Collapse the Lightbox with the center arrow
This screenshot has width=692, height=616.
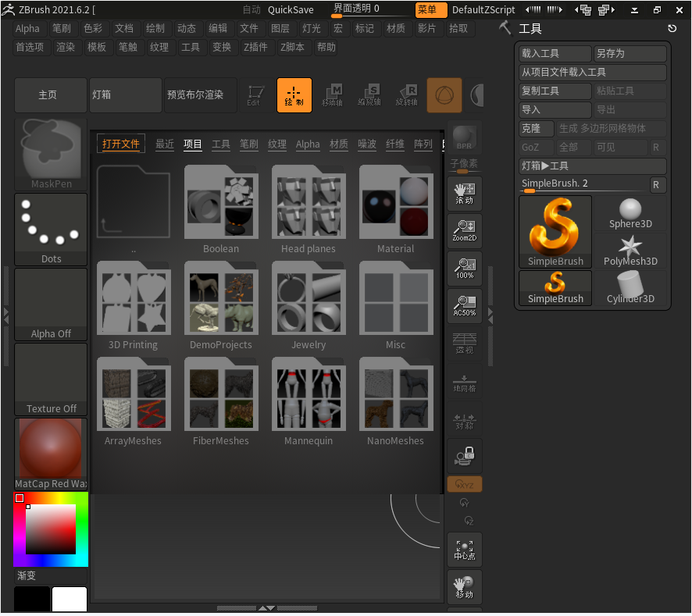click(x=268, y=607)
